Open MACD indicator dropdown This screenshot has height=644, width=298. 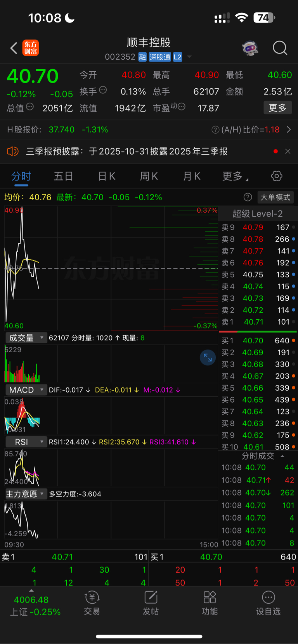coord(26,390)
